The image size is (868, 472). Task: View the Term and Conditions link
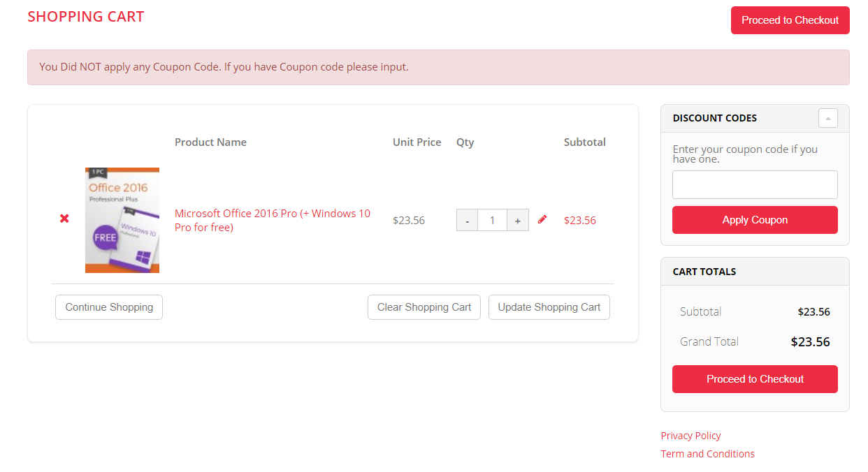pyautogui.click(x=707, y=454)
